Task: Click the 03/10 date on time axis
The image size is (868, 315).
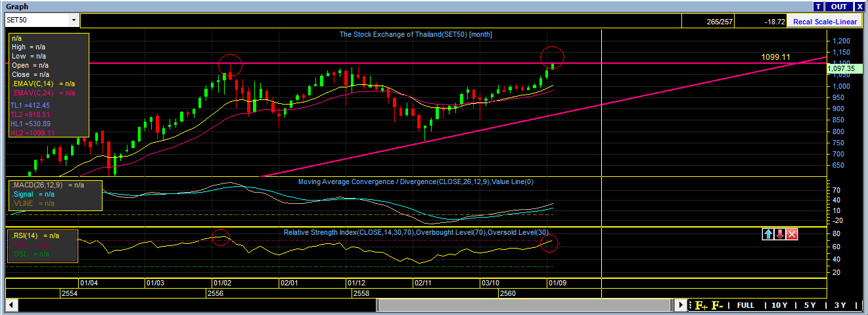Action: [x=491, y=283]
